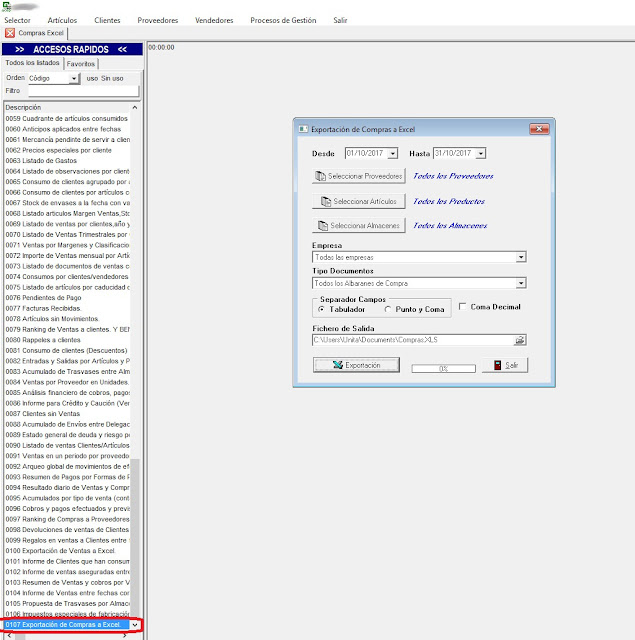The width and height of the screenshot is (635, 640).
Task: Select 0105 Propuesta de Trasvases por Almacén
Action: (67, 604)
